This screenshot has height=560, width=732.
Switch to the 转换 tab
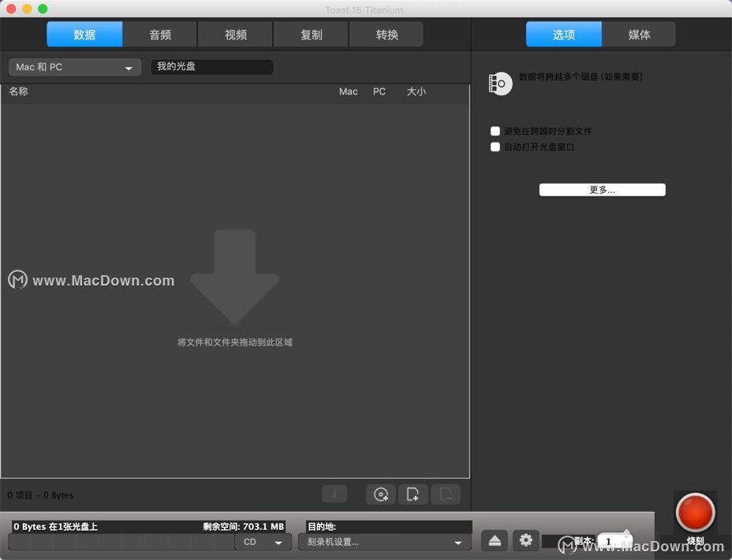pos(387,35)
